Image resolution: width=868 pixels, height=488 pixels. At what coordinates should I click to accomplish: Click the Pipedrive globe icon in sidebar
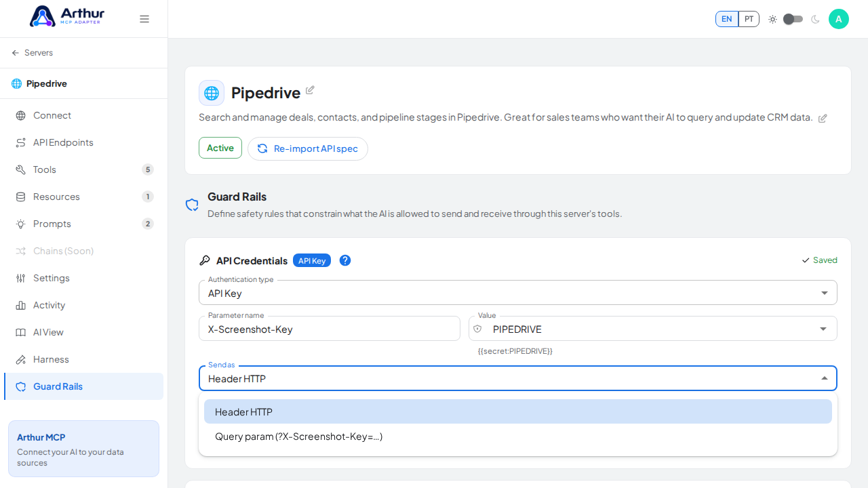(x=16, y=83)
